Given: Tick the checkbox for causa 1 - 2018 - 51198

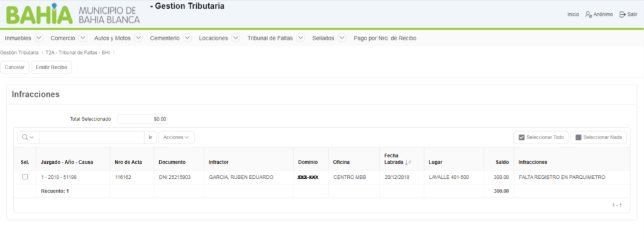Looking at the screenshot, I should tap(25, 177).
